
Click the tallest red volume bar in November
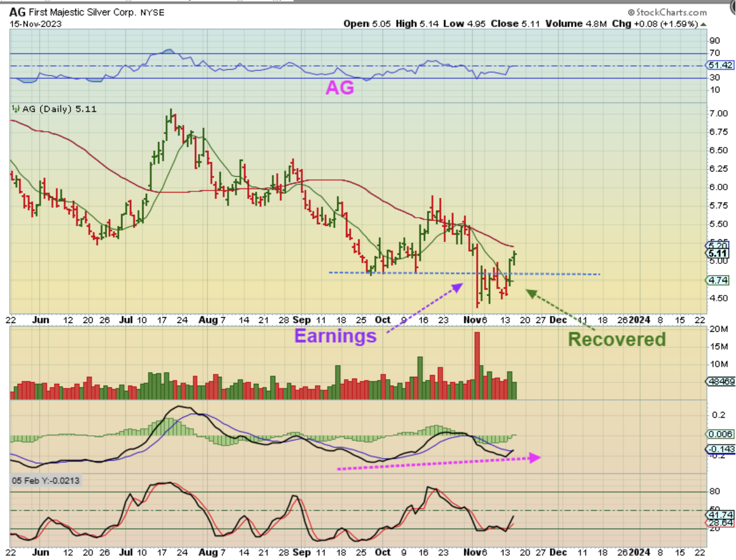pyautogui.click(x=477, y=366)
